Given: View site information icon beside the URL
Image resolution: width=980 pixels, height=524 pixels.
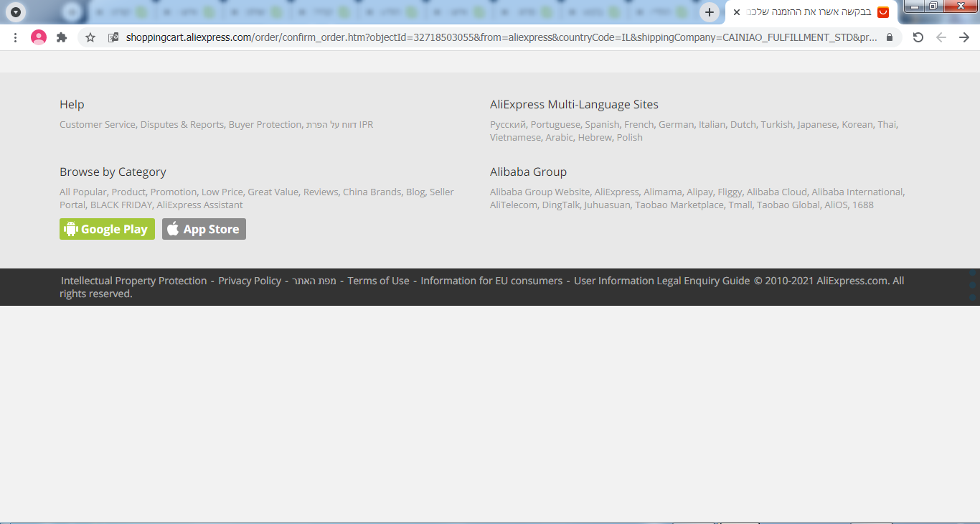Looking at the screenshot, I should click(113, 37).
